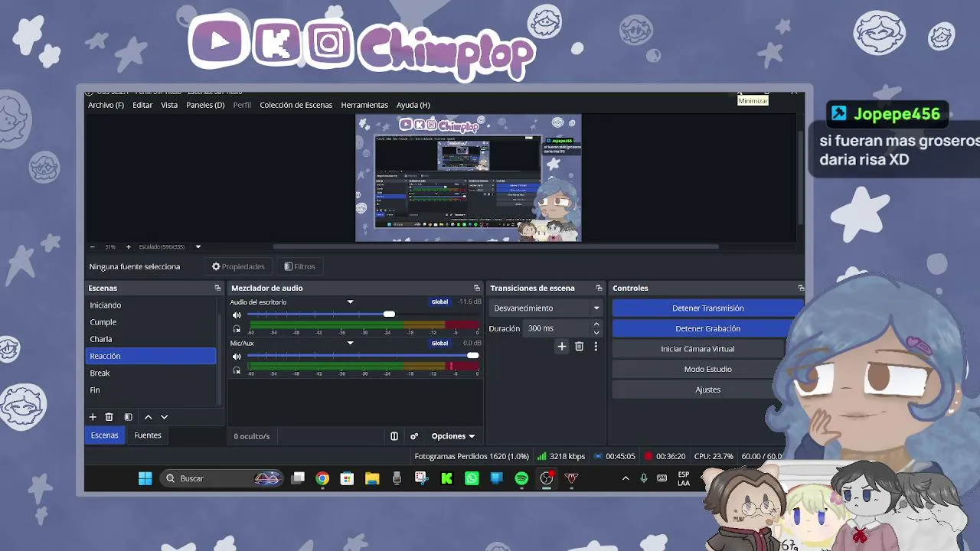Decrease the transition Duración value
The height and width of the screenshot is (551, 980).
(x=596, y=333)
